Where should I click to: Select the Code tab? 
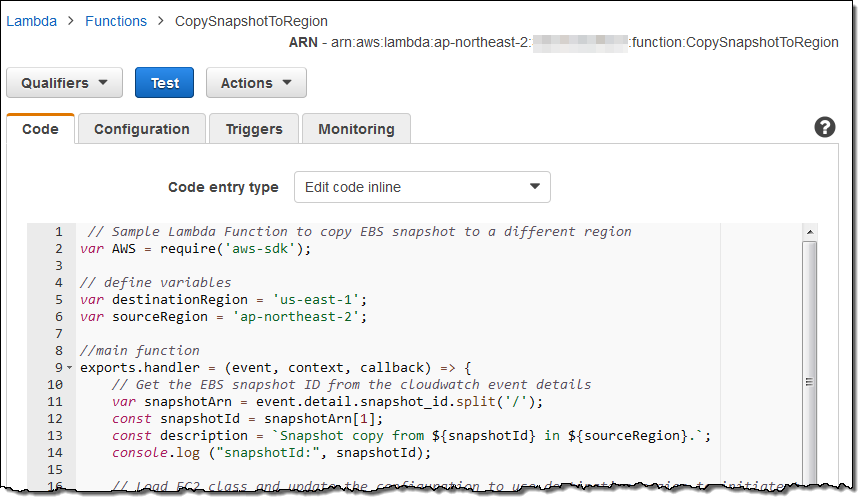pyautogui.click(x=40, y=129)
